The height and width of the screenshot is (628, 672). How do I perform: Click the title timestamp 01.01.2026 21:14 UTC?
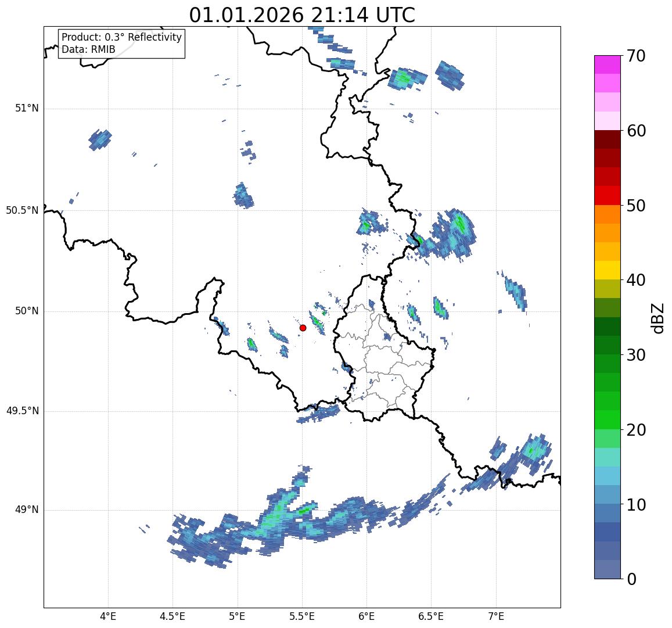pyautogui.click(x=302, y=15)
